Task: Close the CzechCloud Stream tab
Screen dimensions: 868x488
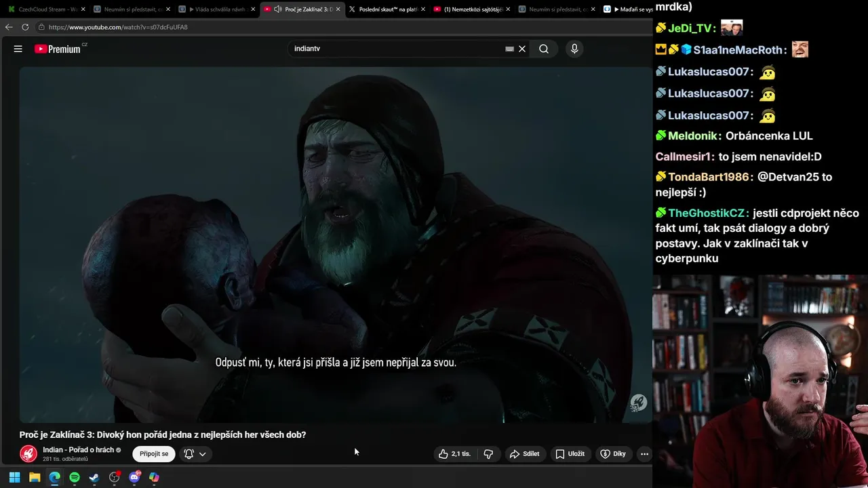Action: (83, 9)
